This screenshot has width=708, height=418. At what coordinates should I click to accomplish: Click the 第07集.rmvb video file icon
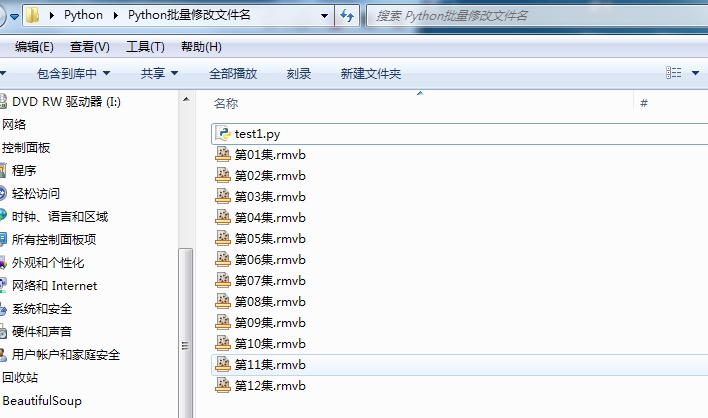tap(223, 280)
